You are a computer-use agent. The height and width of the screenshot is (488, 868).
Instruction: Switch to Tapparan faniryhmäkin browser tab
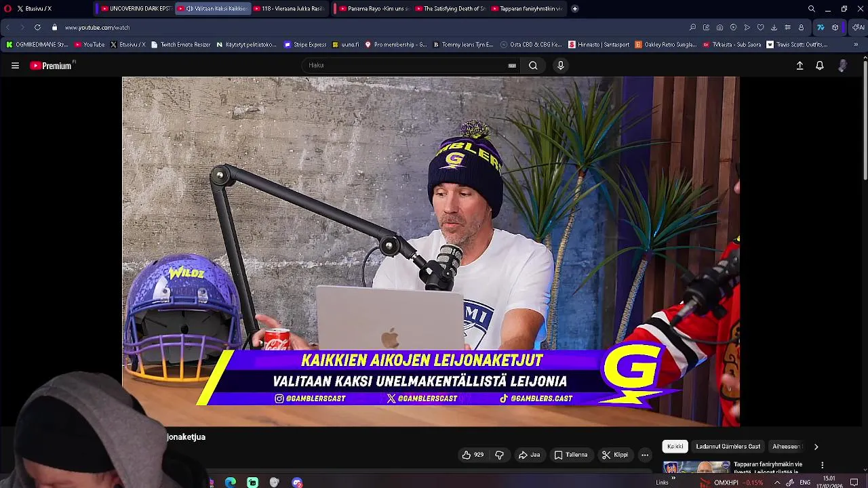(x=526, y=9)
